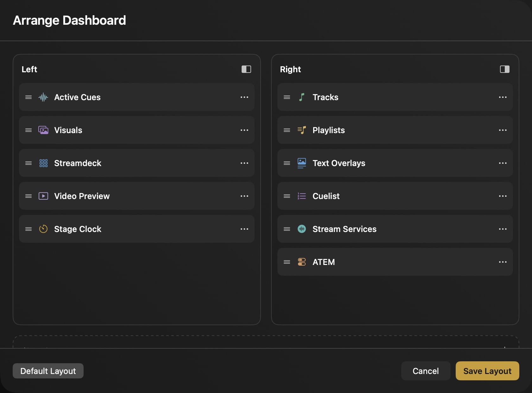Select the Streamdeck label
Screen dimensions: 532x393
pos(78,163)
